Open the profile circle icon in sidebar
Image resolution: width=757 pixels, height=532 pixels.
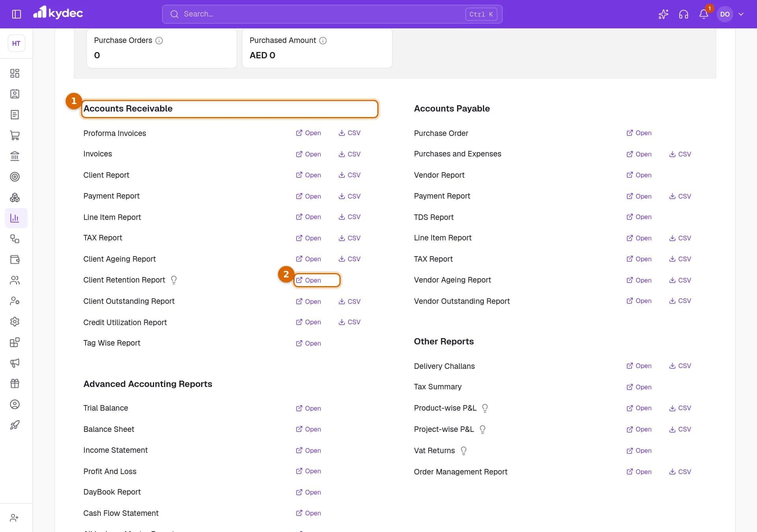tap(15, 404)
